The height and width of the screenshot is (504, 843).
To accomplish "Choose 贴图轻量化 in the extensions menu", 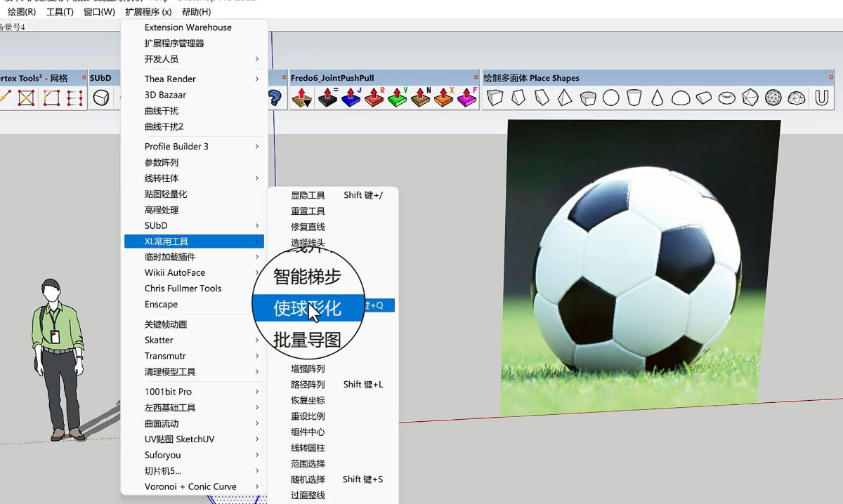I will [x=195, y=194].
